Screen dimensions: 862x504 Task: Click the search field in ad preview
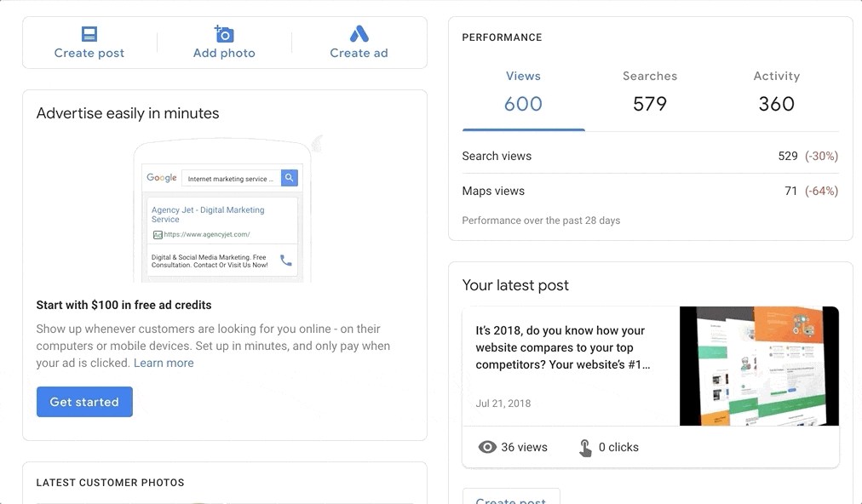(x=232, y=178)
